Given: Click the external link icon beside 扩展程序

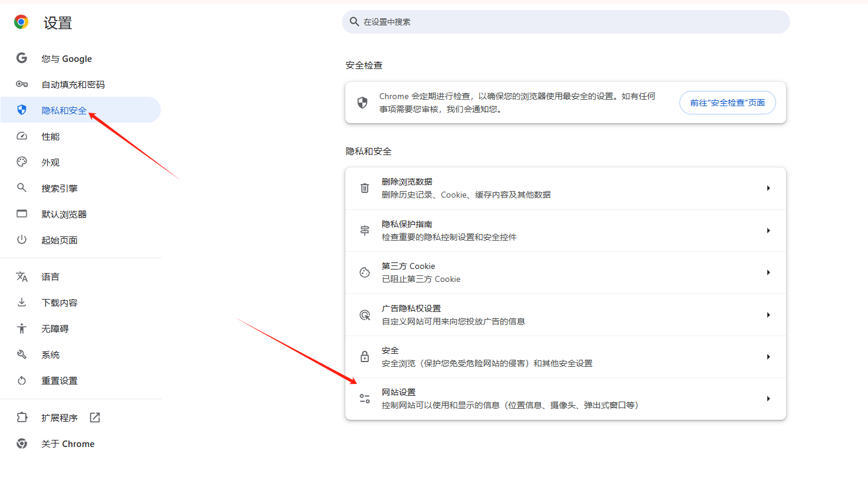Looking at the screenshot, I should pyautogui.click(x=95, y=418).
